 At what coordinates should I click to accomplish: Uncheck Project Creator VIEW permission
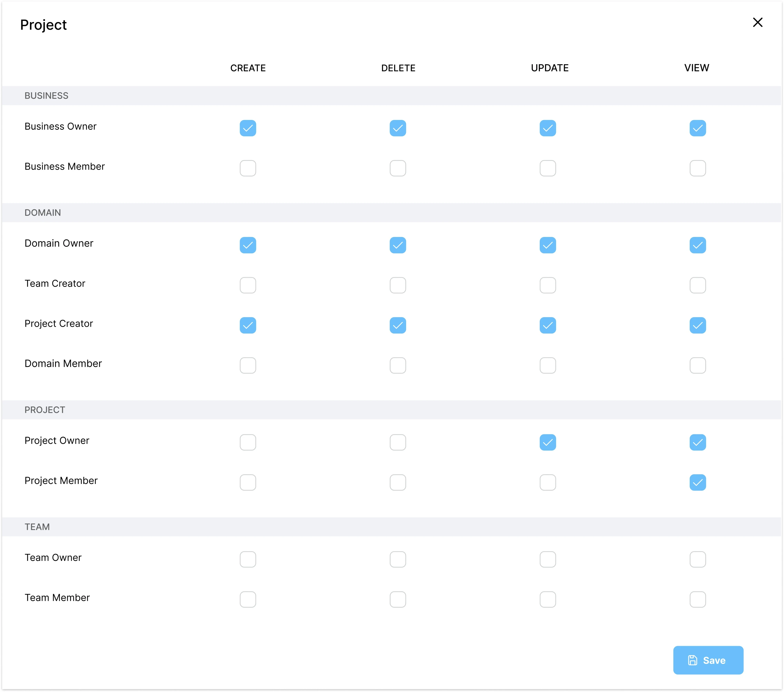point(698,325)
